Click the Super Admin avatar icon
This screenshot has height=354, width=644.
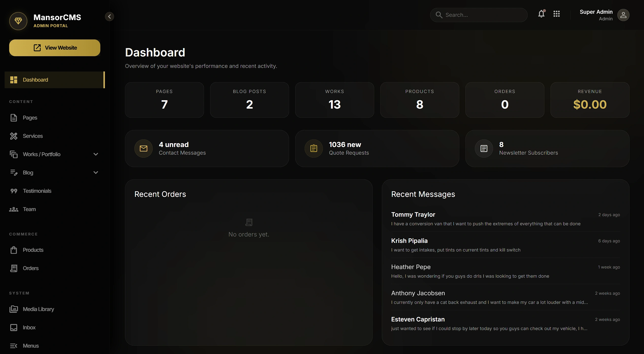623,15
